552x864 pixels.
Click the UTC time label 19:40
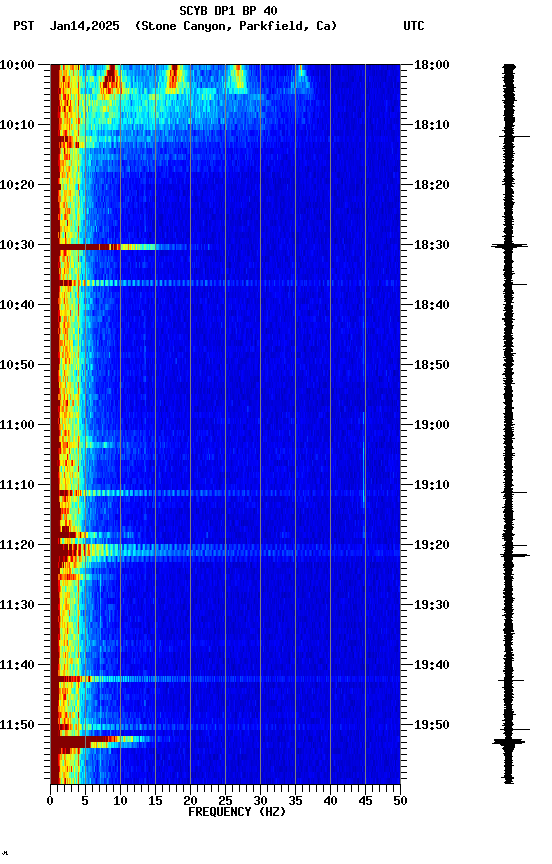coord(432,665)
